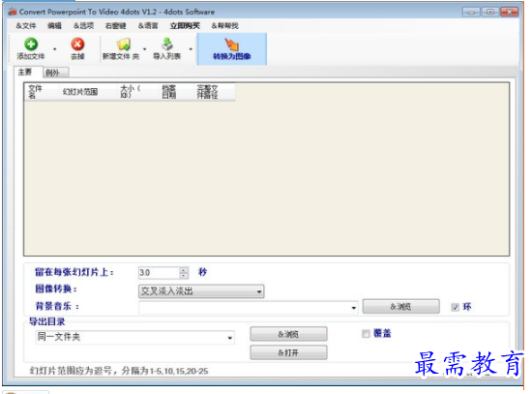Viewport: 532px width, 394px height.
Task: Click Browse (&浏览) button for export directory
Action: [x=289, y=334]
